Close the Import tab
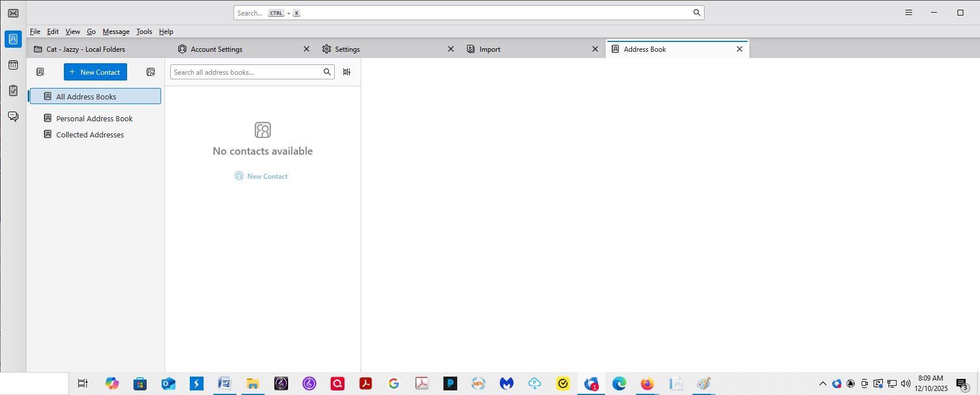Viewport: 980px width, 395px height. pos(595,49)
